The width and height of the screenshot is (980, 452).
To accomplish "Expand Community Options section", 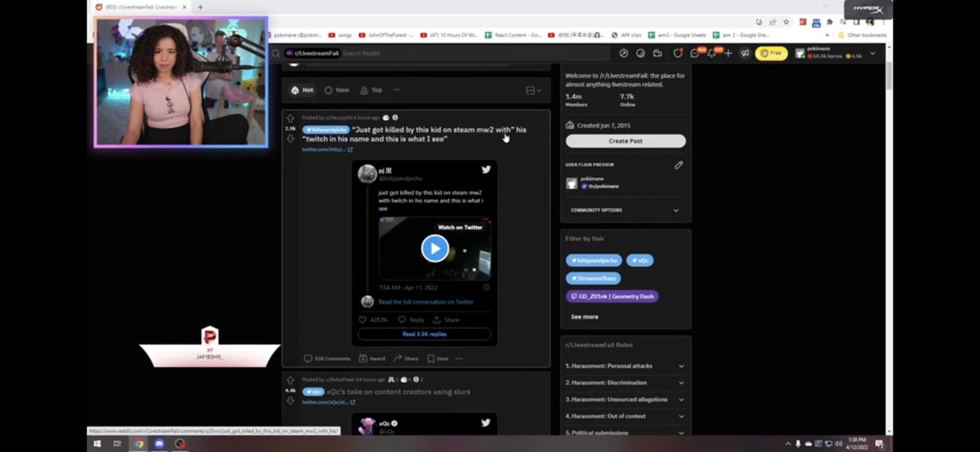I will 625,210.
